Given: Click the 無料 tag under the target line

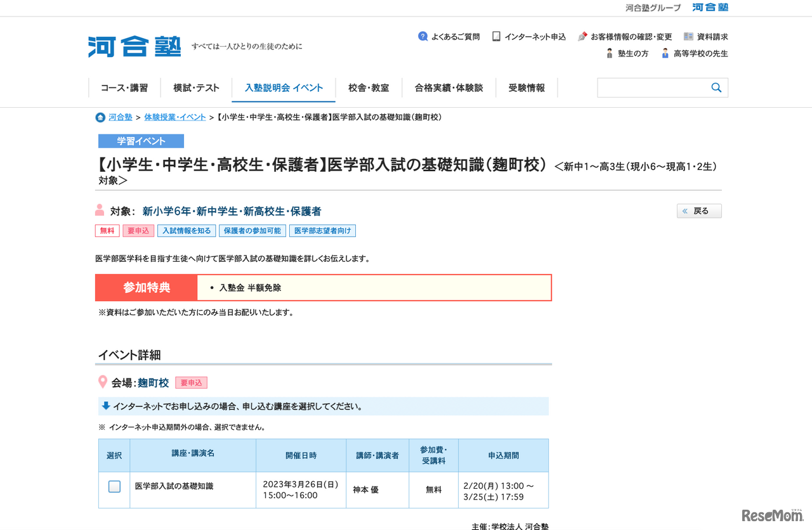Looking at the screenshot, I should click(107, 231).
